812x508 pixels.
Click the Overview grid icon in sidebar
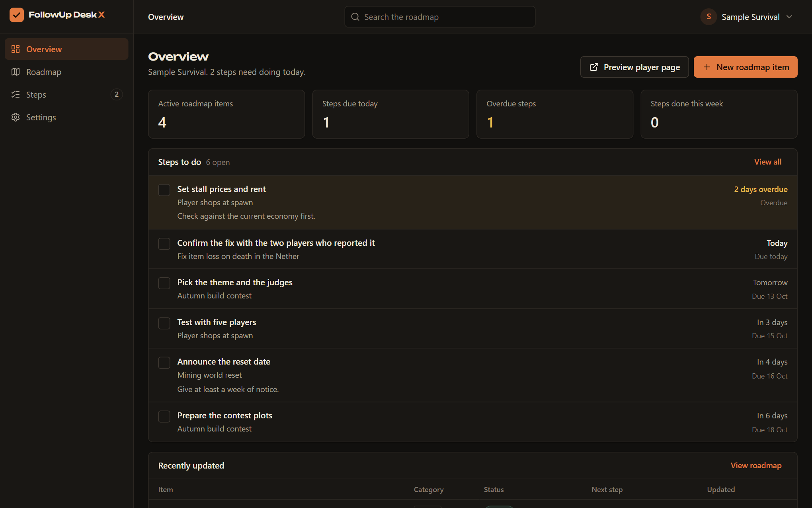(16, 49)
